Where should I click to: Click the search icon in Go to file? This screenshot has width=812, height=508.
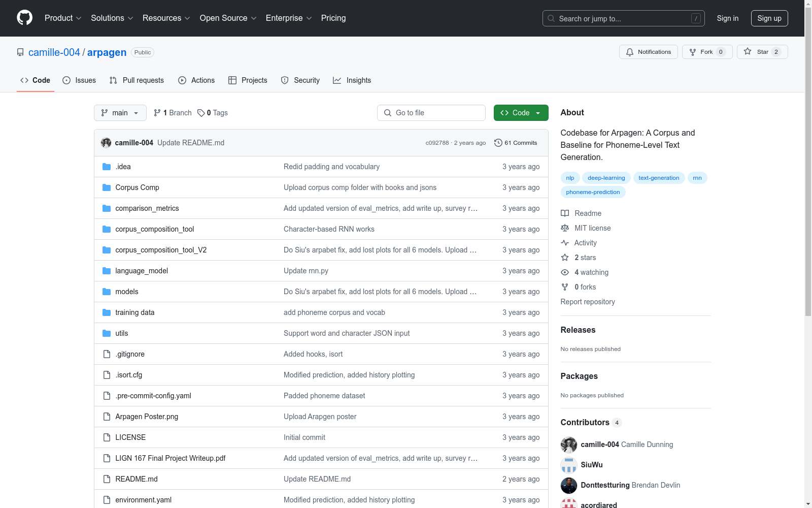pyautogui.click(x=388, y=113)
